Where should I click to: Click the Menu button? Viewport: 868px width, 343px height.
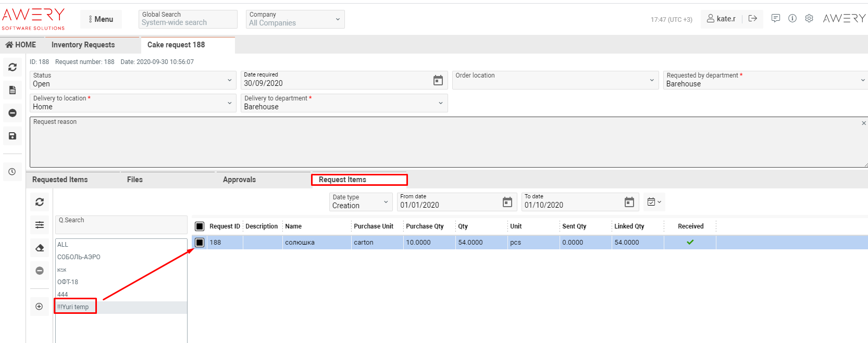point(101,19)
